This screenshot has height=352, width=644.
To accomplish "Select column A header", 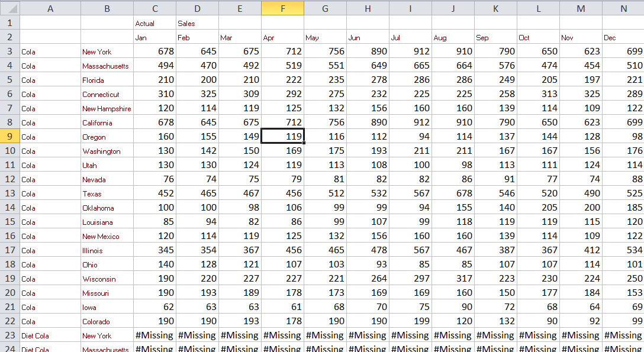I will [50, 8].
